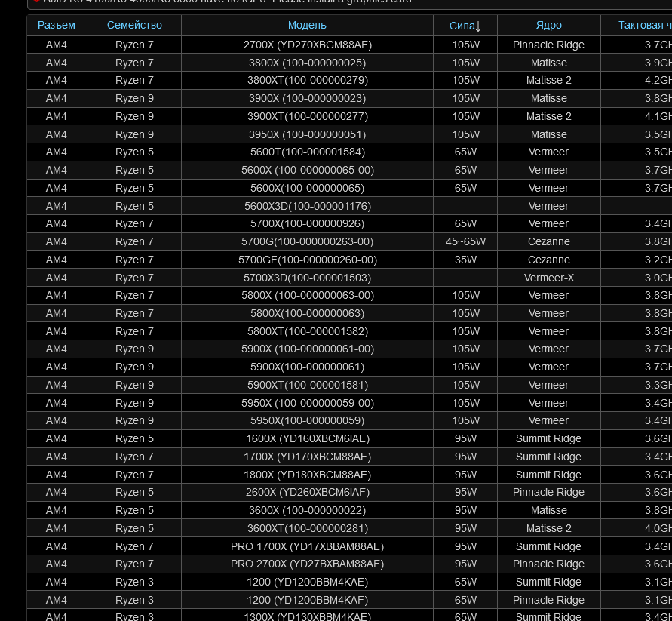Click model cell 1200 (YD1200BBM4KAE)
Image resolution: width=672 pixels, height=621 pixels.
[x=307, y=582]
